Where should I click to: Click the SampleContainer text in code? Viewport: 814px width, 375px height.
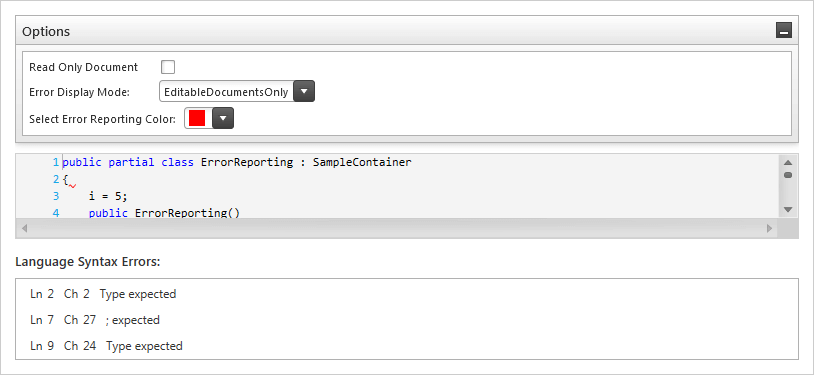pos(362,162)
